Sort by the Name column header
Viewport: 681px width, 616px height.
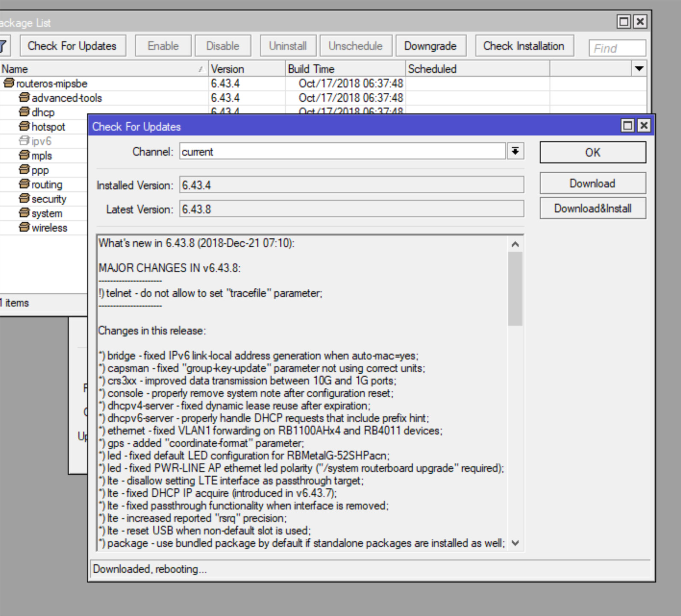point(104,69)
